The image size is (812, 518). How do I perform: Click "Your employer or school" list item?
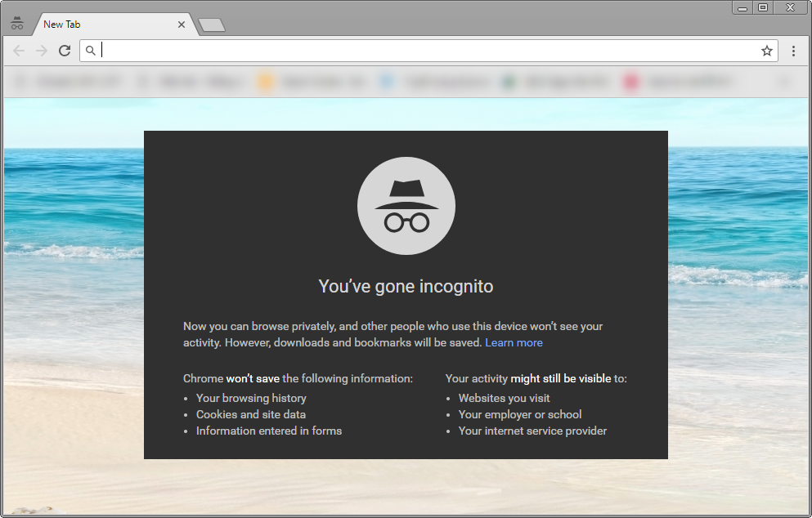pyautogui.click(x=520, y=414)
